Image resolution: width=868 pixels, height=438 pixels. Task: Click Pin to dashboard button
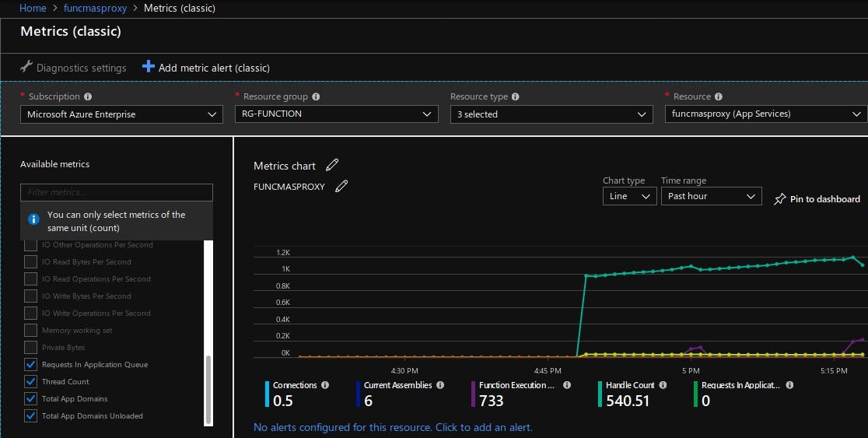click(817, 199)
